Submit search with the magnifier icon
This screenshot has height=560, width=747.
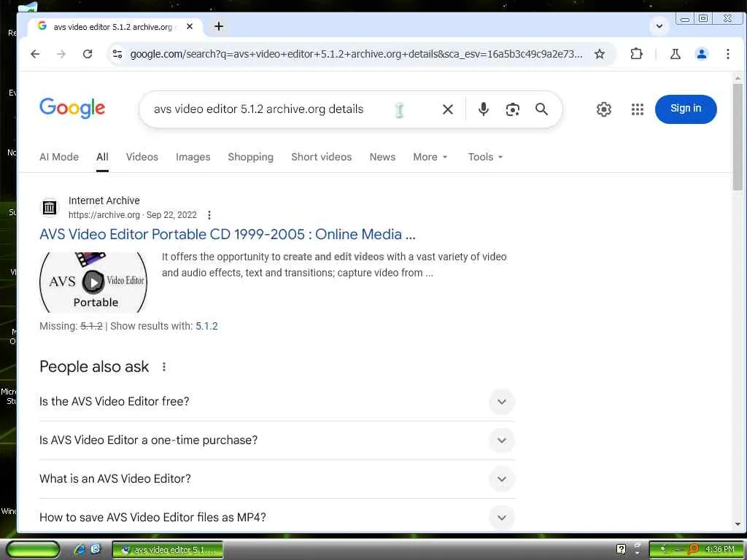point(541,109)
